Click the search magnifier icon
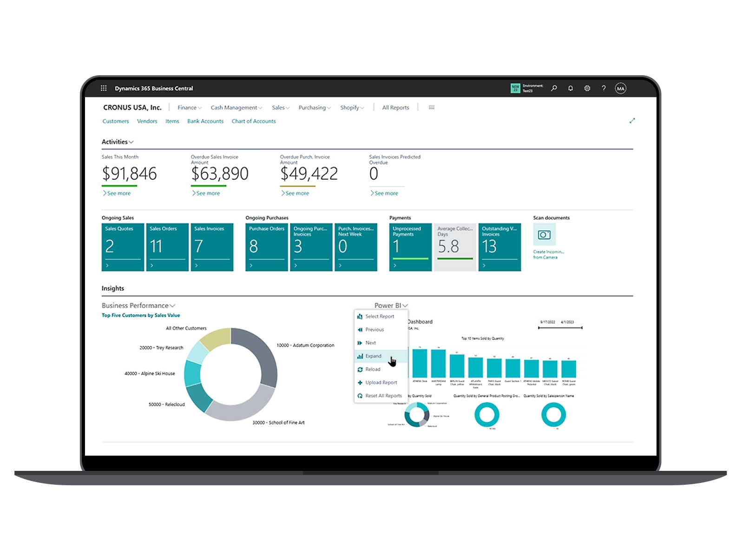Screen dimensions: 742x560 coord(554,88)
